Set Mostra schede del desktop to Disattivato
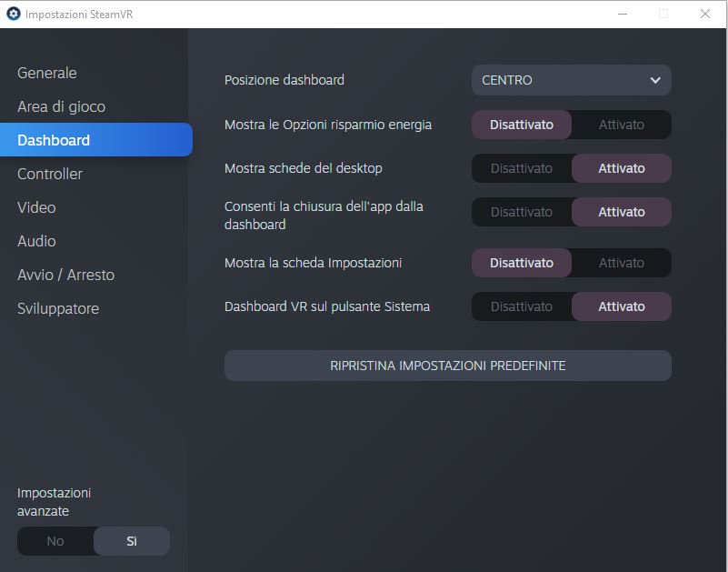This screenshot has width=728, height=572. [522, 168]
